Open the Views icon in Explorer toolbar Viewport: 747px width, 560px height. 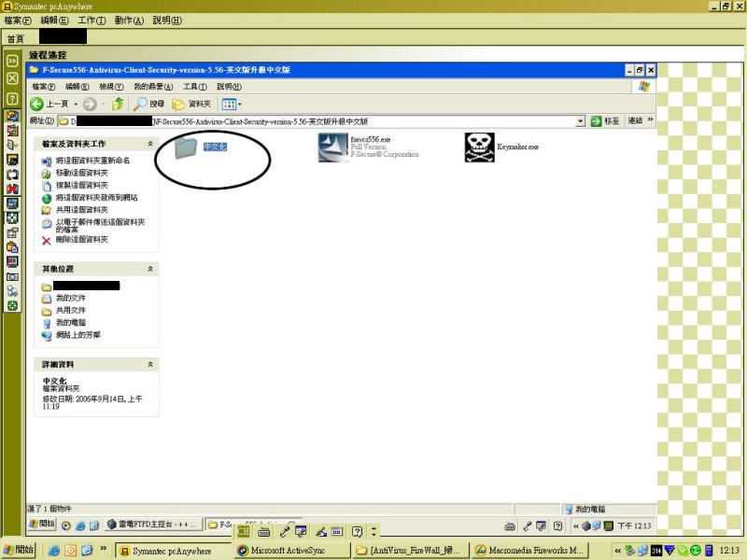point(229,104)
